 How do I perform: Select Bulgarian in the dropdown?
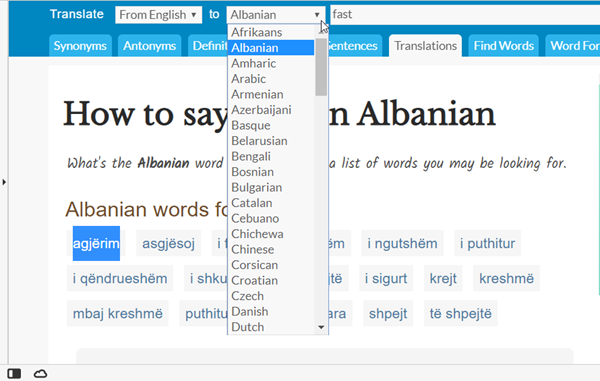(x=271, y=187)
